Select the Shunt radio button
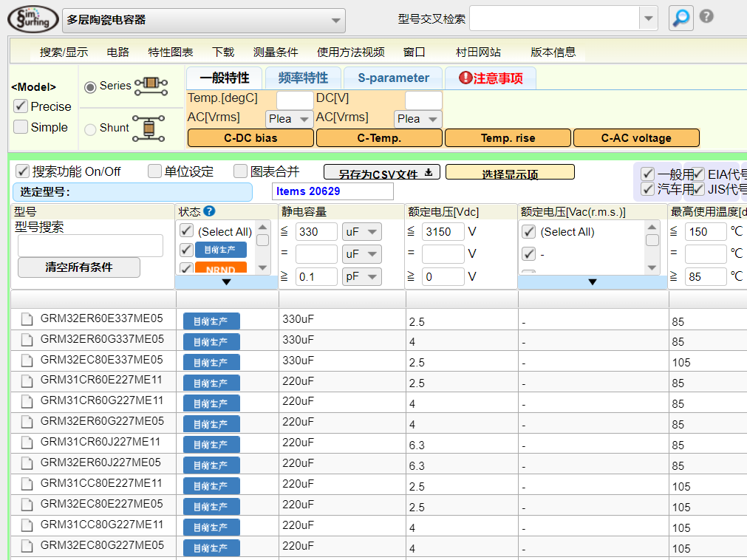This screenshot has width=747, height=560. (x=90, y=129)
